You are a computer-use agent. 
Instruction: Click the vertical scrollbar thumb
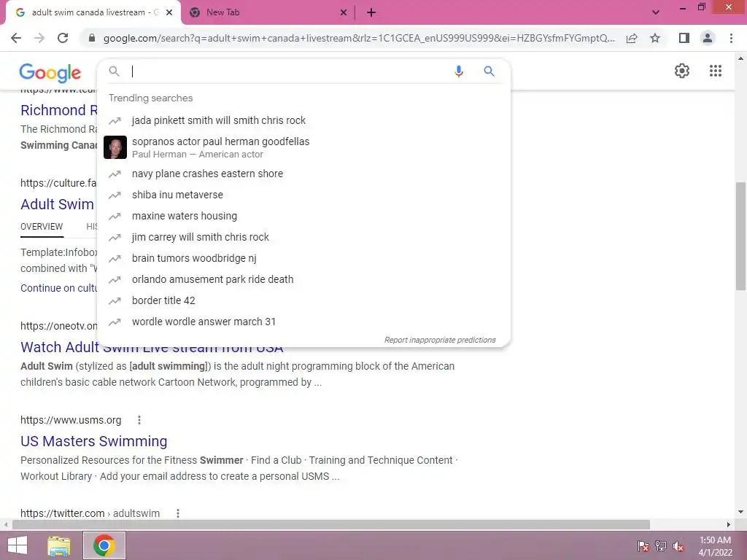[740, 236]
